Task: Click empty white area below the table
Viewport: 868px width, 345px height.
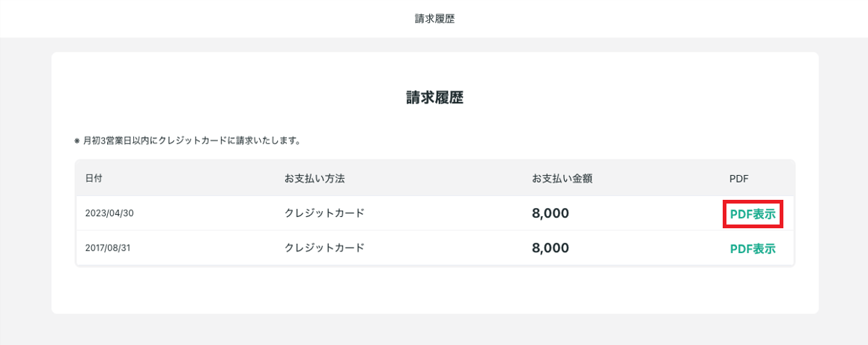Action: tap(434, 290)
